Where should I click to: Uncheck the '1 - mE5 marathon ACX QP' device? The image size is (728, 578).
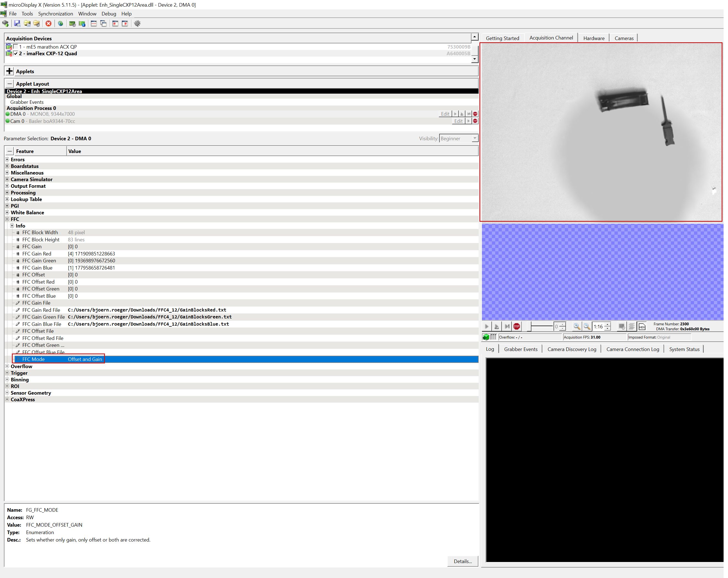(15, 47)
